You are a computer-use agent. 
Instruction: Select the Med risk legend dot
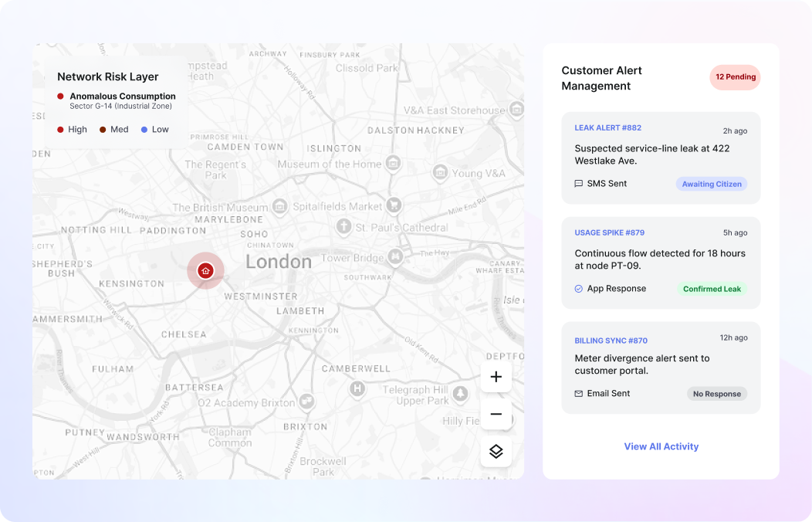tap(103, 130)
